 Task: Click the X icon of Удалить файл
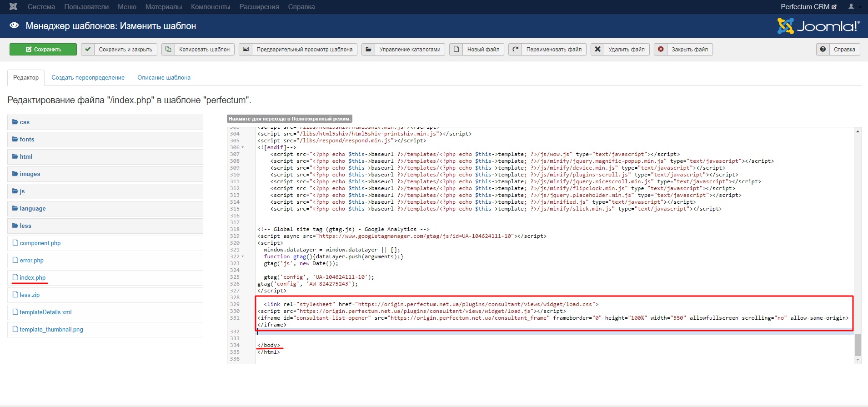coord(597,49)
